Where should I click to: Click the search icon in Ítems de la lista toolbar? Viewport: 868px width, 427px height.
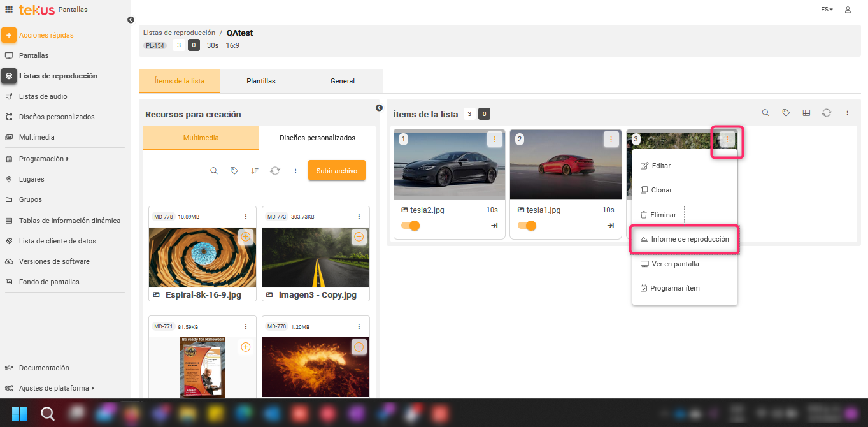coord(766,113)
